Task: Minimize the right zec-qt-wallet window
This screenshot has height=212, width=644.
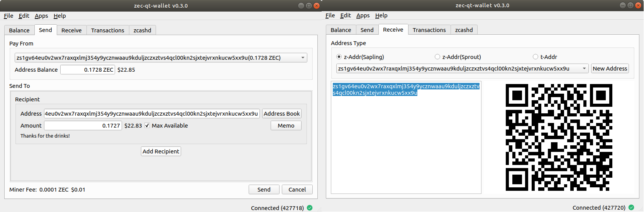Action: tap(623, 5)
